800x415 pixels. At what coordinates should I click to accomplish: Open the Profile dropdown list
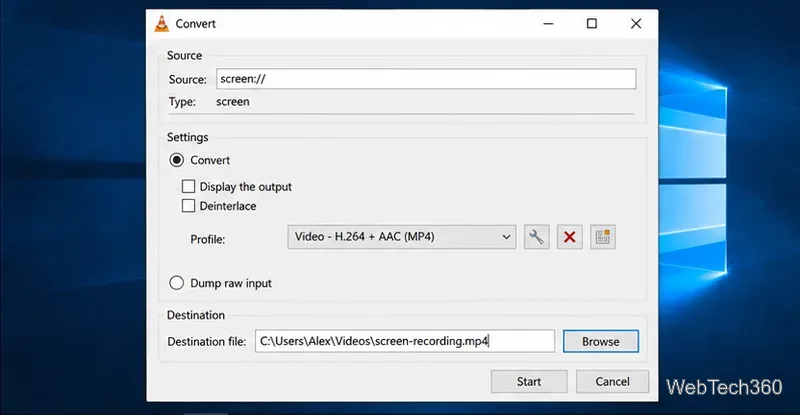(402, 237)
